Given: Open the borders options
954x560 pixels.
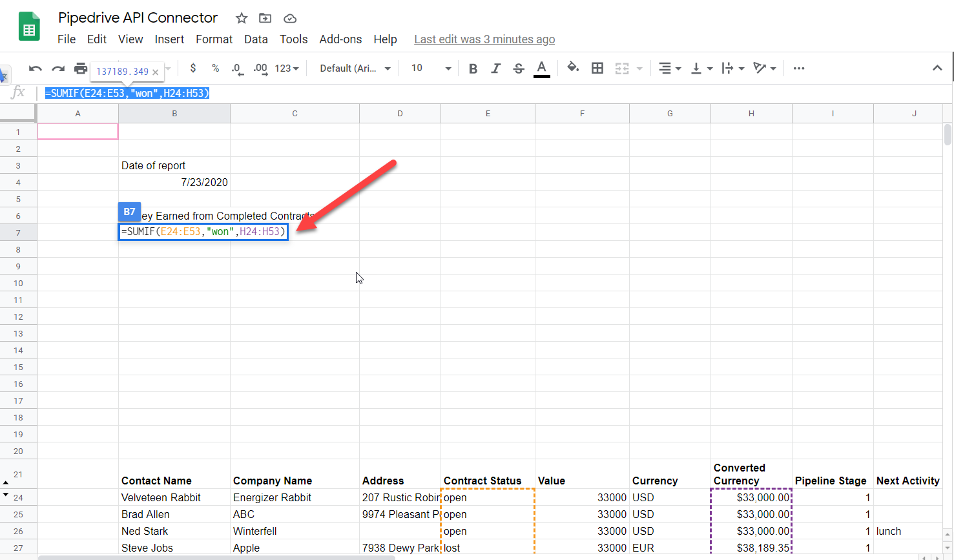Looking at the screenshot, I should pyautogui.click(x=597, y=68).
